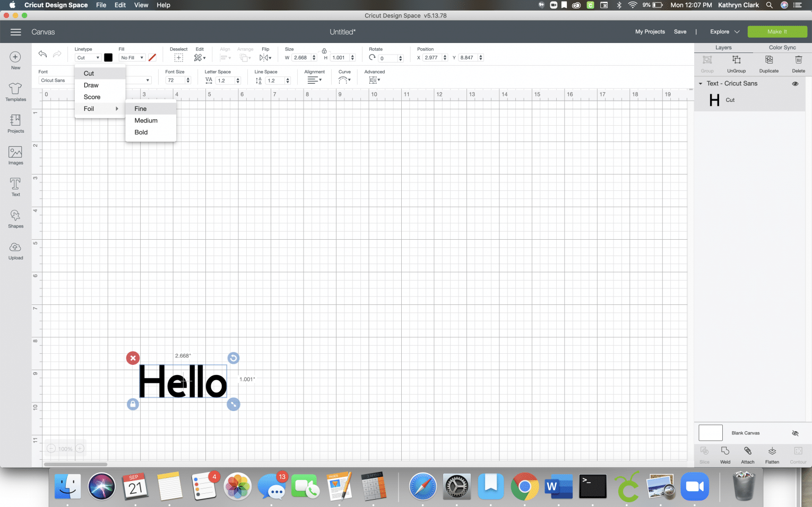
Task: Click the Make It button
Action: coord(777,32)
